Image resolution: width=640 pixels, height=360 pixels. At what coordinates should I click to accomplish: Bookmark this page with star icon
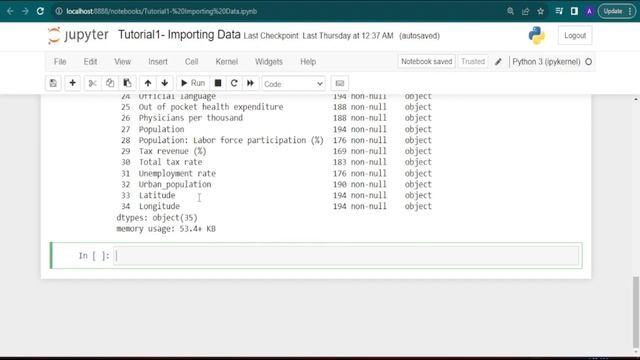(x=540, y=11)
